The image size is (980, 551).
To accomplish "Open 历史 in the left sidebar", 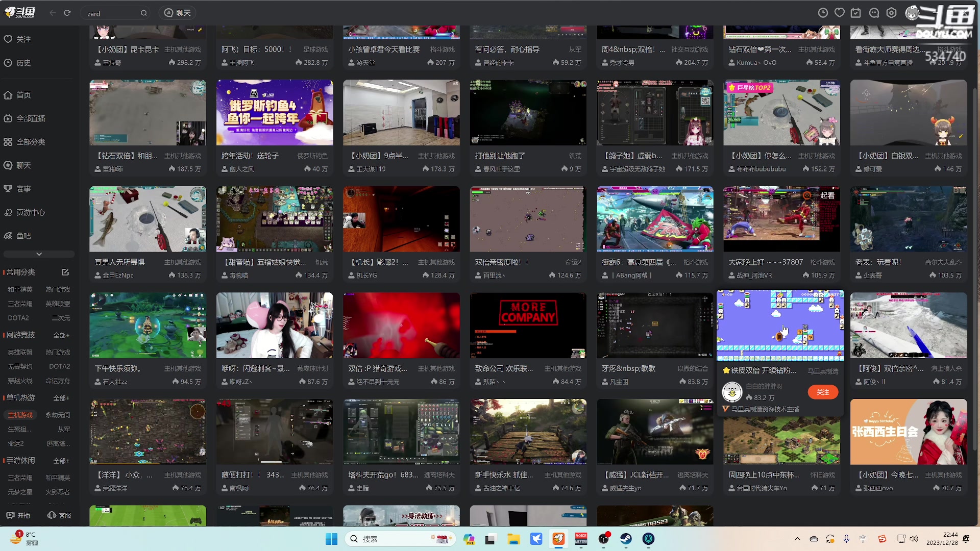I will point(17,63).
